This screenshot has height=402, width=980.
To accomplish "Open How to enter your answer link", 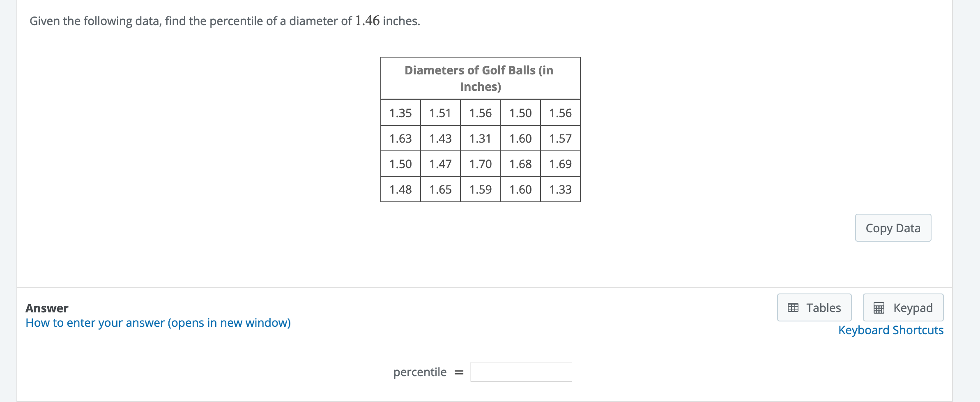I will point(158,323).
